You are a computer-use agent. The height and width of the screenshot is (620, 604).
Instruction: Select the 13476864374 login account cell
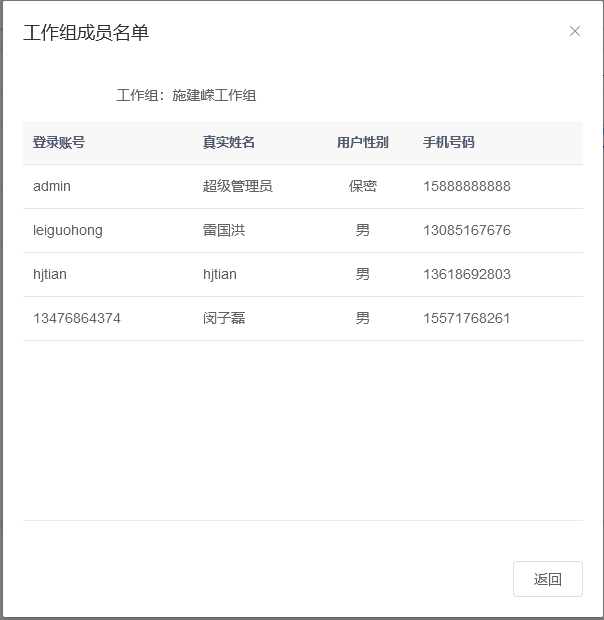(77, 318)
